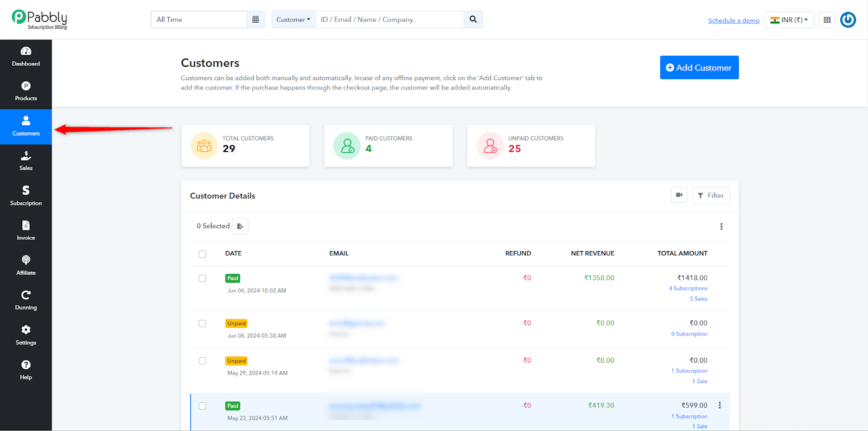
Task: Click the Customer Details heading
Action: 222,196
